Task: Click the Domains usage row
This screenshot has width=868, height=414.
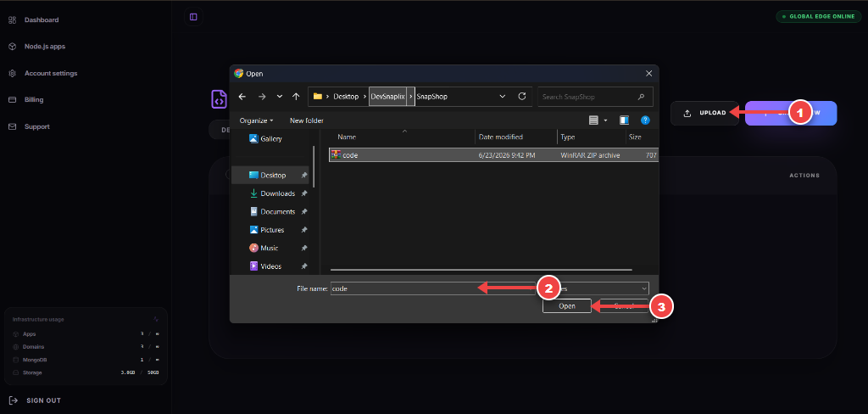Action: click(x=86, y=347)
